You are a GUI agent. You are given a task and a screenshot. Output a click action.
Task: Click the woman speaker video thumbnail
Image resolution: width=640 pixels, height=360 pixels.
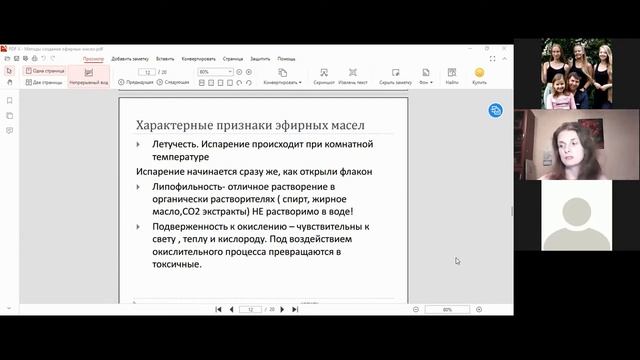pos(577,144)
